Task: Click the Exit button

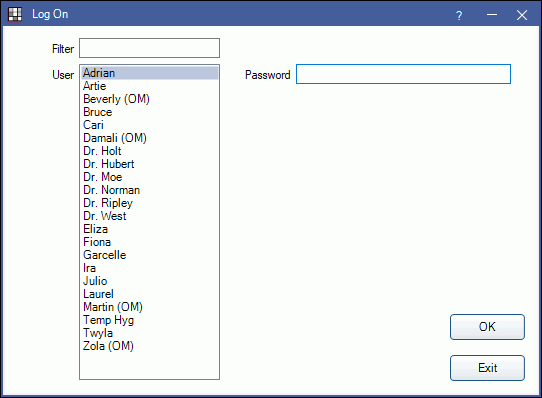Action: (487, 368)
